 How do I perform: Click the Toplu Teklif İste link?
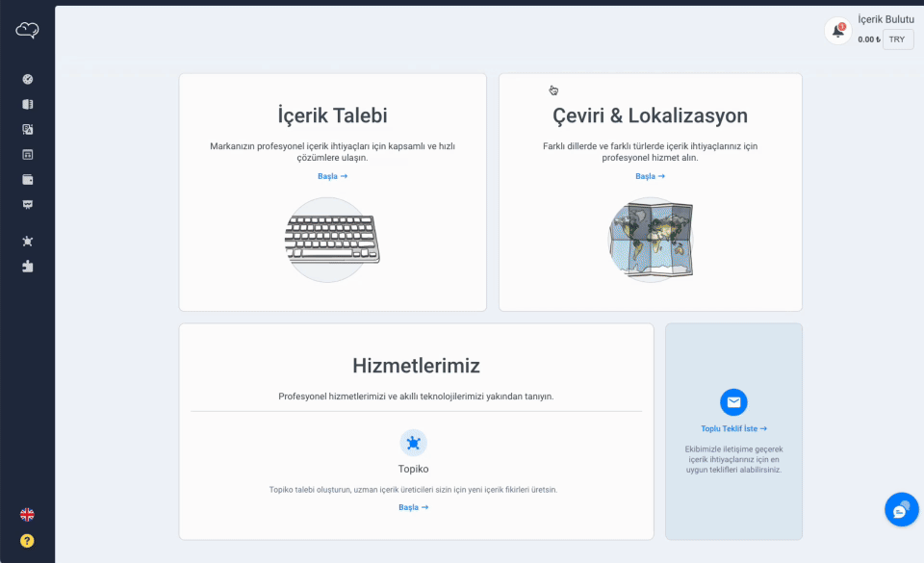[733, 428]
